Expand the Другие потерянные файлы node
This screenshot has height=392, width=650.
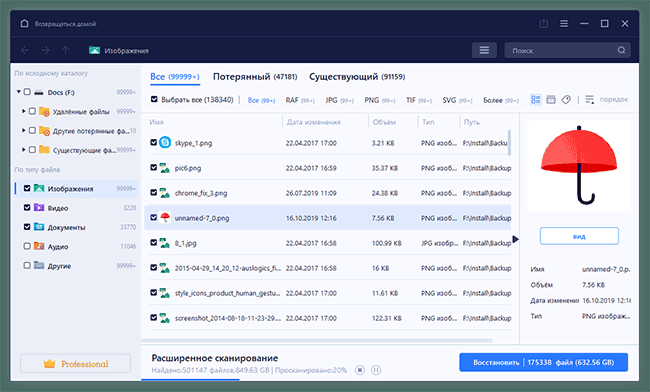coord(24,130)
